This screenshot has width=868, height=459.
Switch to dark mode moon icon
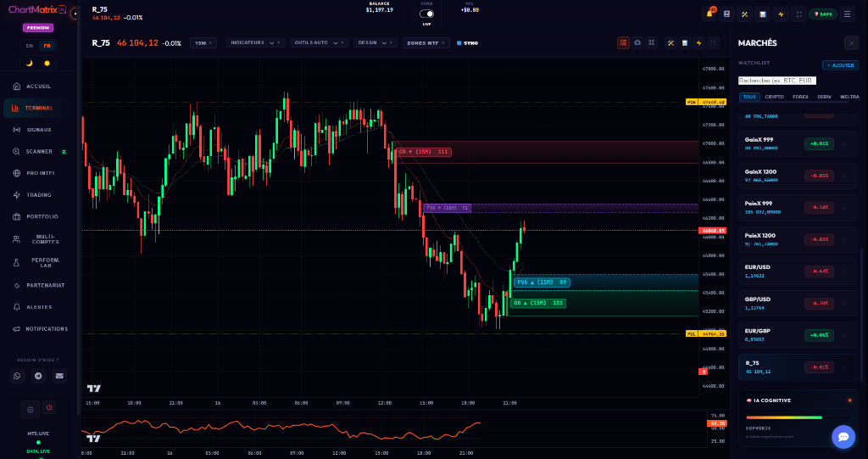click(x=30, y=63)
